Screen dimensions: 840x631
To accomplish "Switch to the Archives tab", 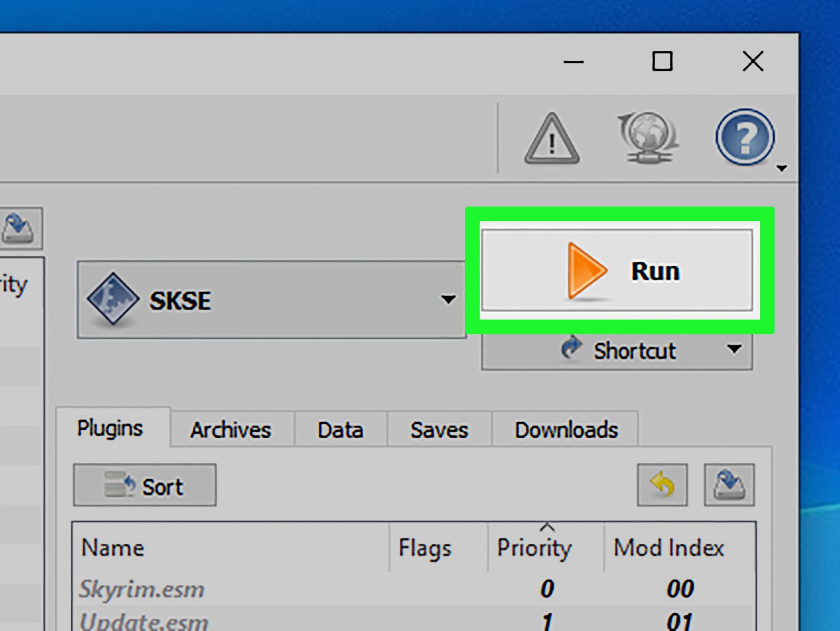I will (x=231, y=430).
